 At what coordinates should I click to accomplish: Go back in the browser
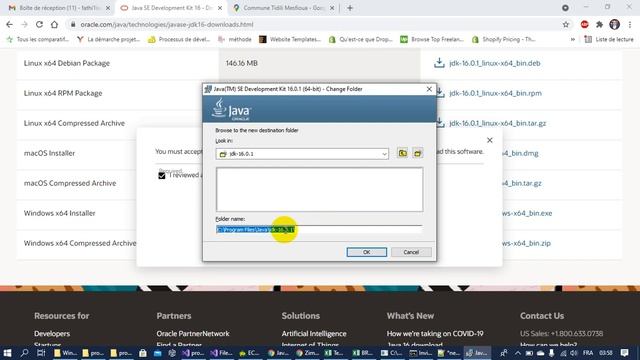pos(9,24)
